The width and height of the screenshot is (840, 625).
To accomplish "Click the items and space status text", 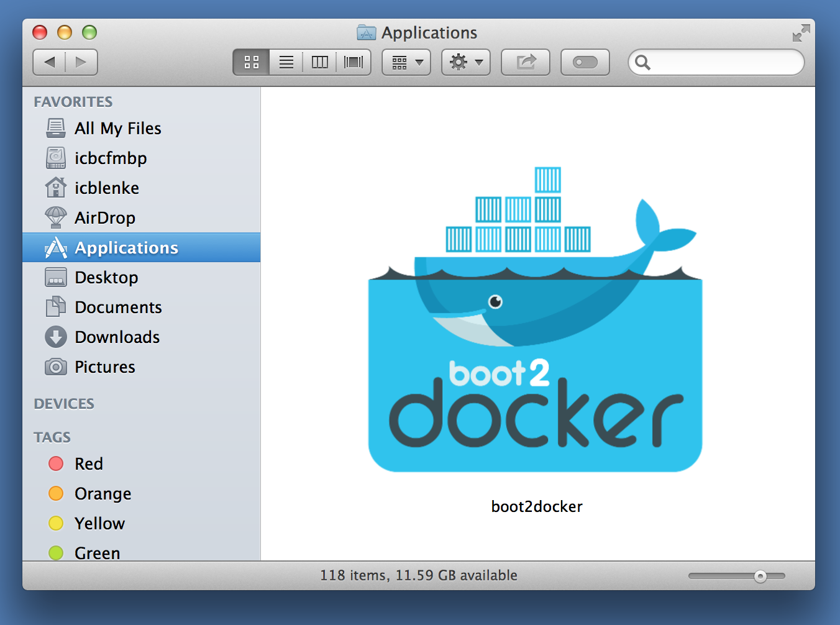I will click(419, 575).
